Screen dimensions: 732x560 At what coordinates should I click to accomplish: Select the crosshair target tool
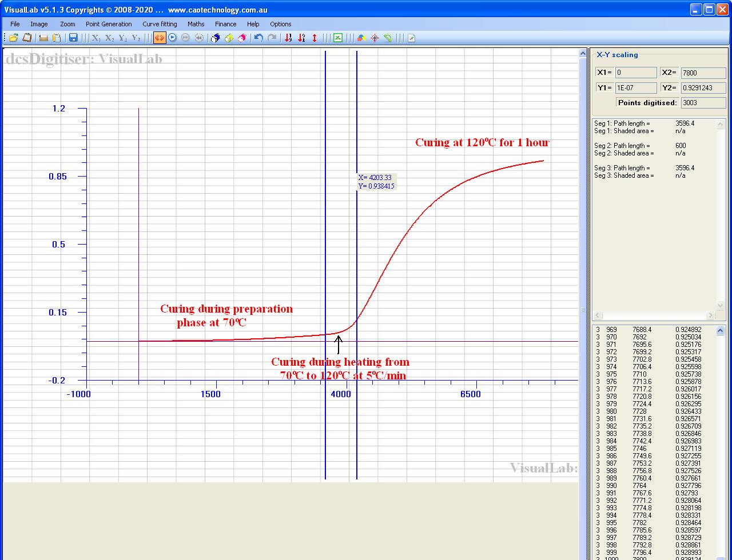[374, 38]
